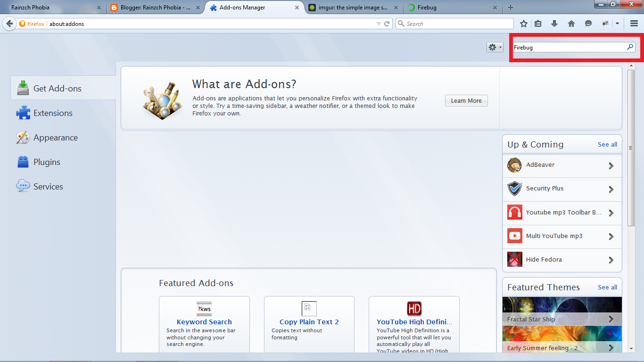Show the bookmarks list

click(x=538, y=24)
